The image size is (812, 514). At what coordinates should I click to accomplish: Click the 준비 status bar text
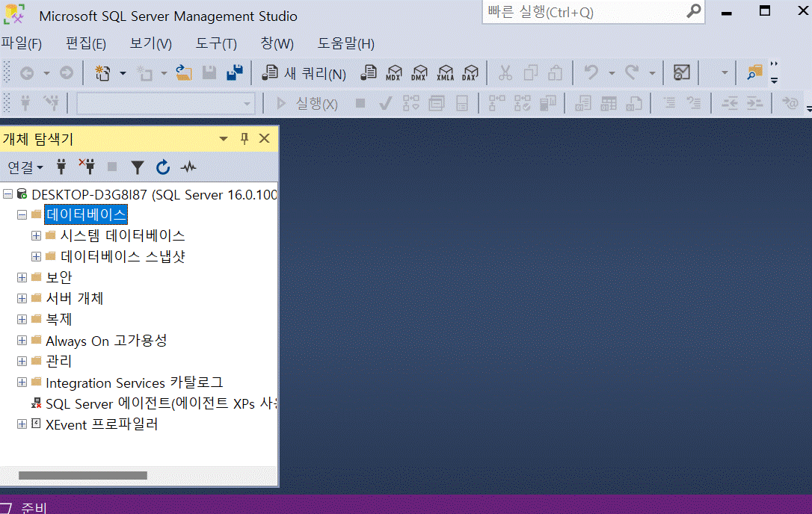point(34,508)
